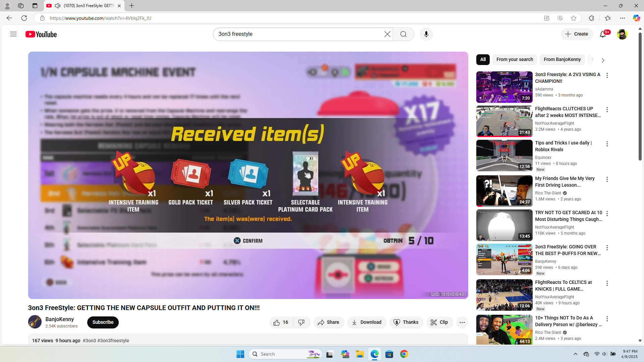The image size is (644, 362).
Task: Create a Clip of the video
Action: click(439, 322)
